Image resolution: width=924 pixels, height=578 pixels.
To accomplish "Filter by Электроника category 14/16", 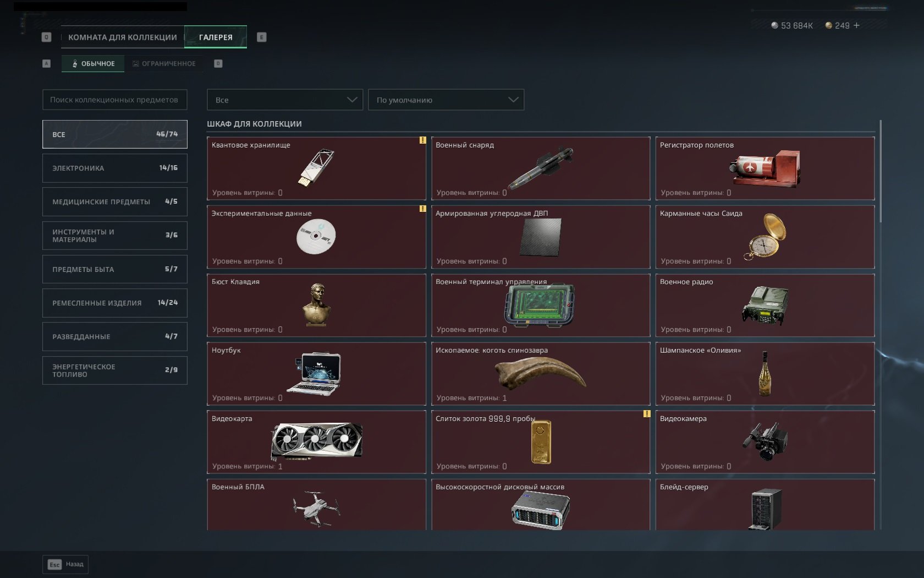I will (x=115, y=168).
